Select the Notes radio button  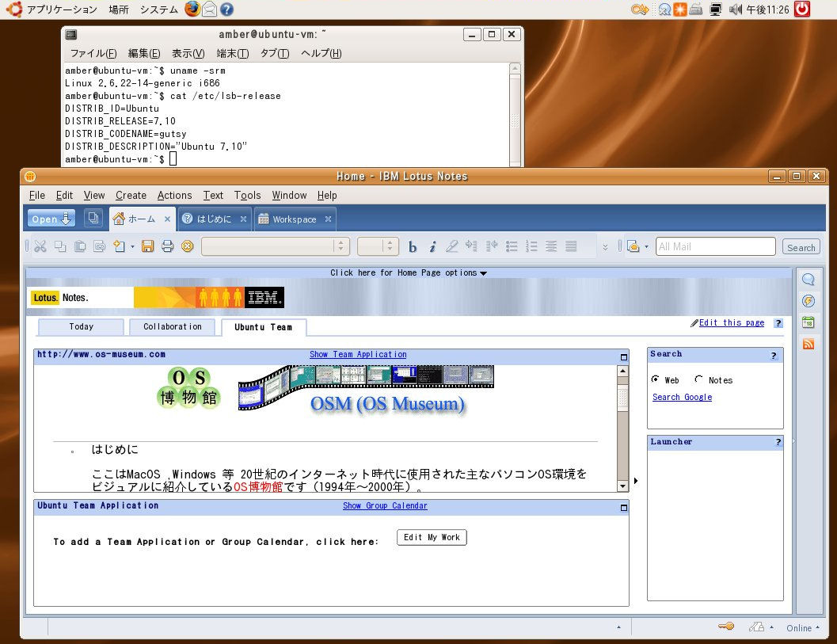coord(698,379)
